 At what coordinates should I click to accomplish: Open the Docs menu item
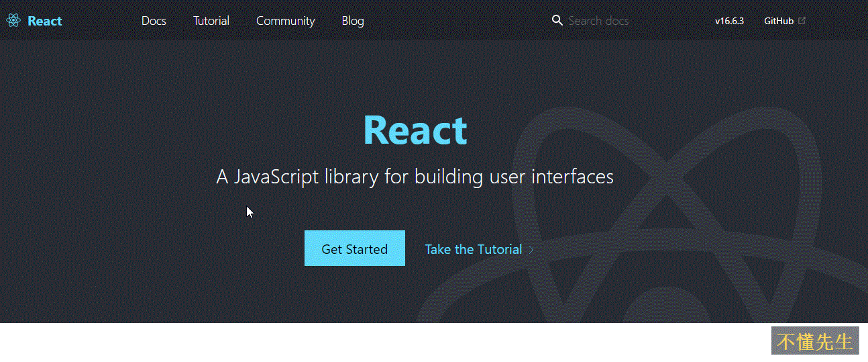point(154,21)
